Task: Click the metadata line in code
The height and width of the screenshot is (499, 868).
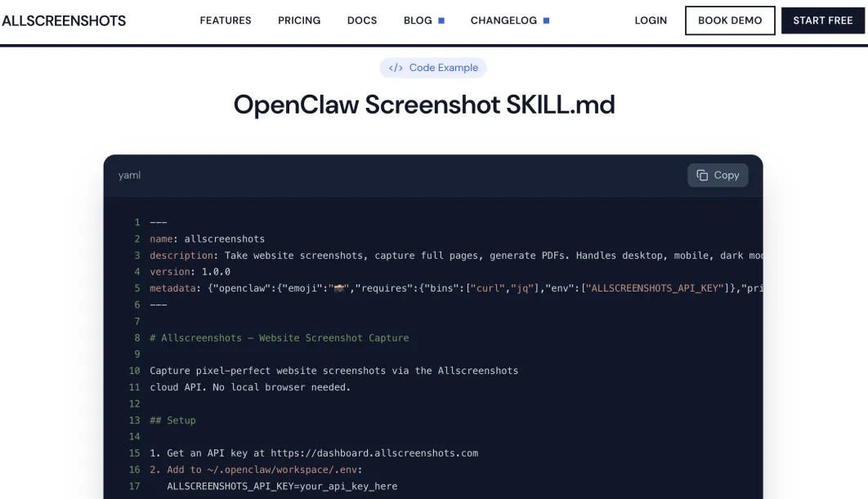Action: click(x=456, y=288)
